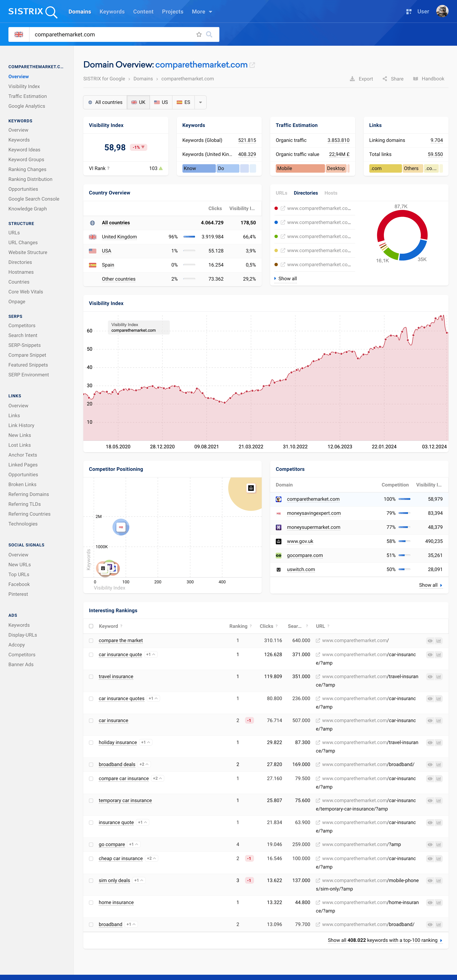This screenshot has width=457, height=980.
Task: Expand the +2 variations next to 'broadband deals'
Action: pos(144,764)
